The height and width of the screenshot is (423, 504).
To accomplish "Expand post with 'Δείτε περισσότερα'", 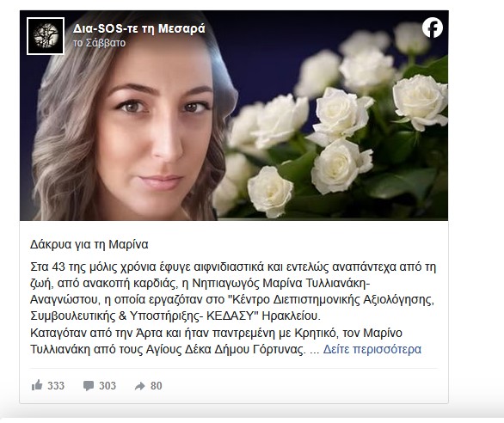I will tap(372, 349).
